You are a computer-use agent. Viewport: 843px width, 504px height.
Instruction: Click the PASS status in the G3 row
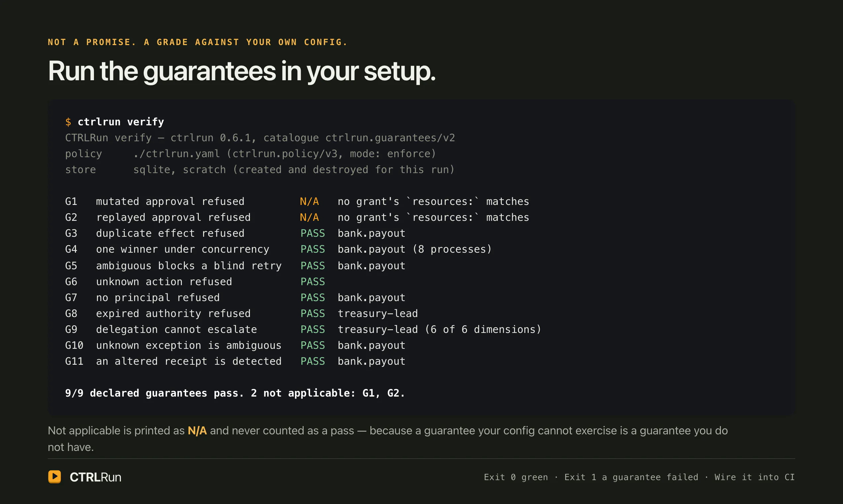tap(312, 233)
